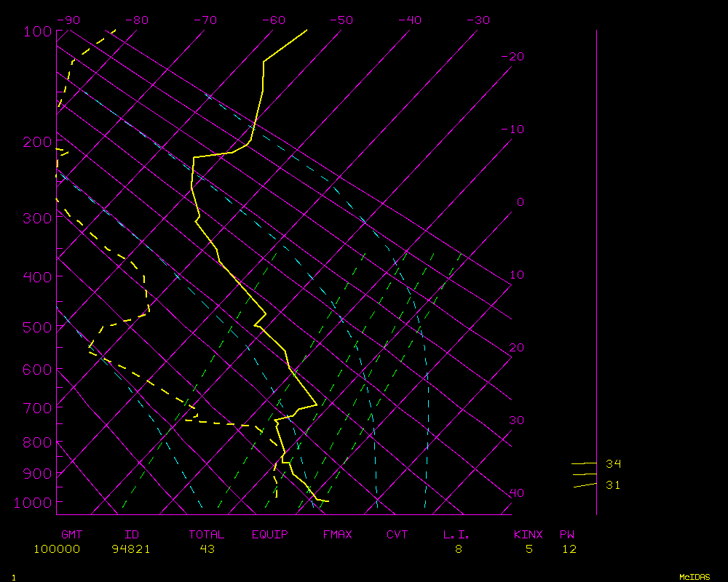The image size is (728, 582).
Task: Click the station ID value 94821
Action: click(131, 549)
